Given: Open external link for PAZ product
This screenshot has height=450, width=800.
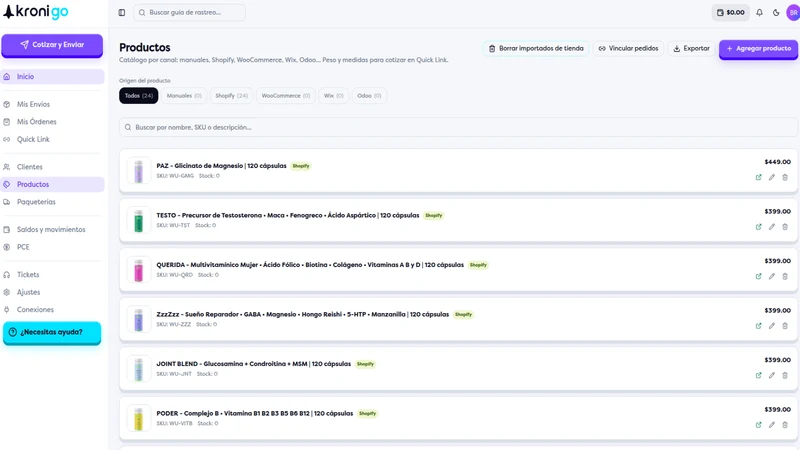Looking at the screenshot, I should click(x=758, y=178).
